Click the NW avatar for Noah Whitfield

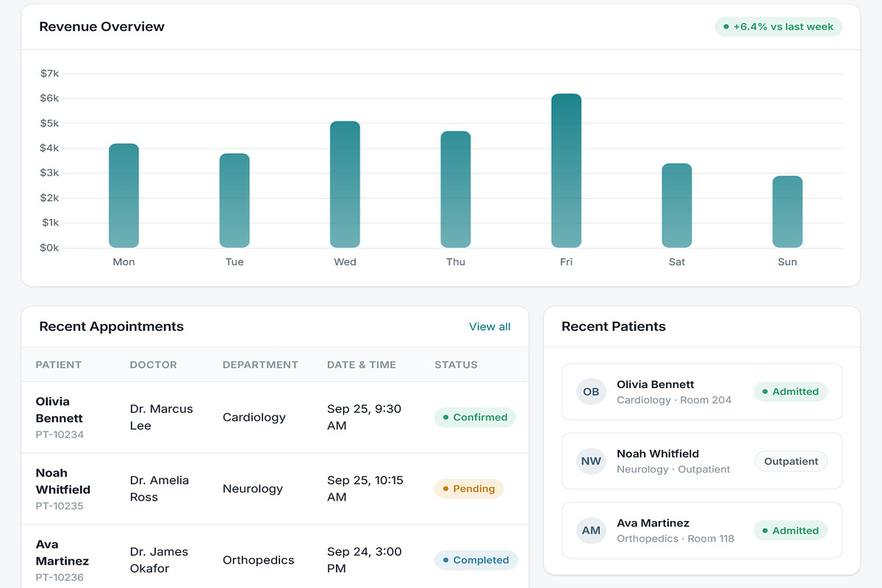click(x=591, y=461)
